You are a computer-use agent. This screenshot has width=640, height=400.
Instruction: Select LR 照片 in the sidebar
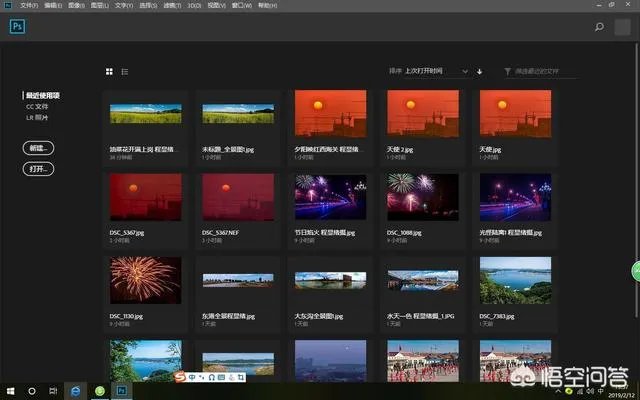click(37, 118)
